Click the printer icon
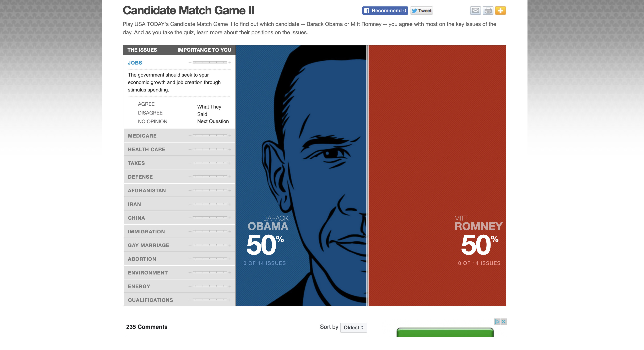Screen dimensions: 644x350 pos(488,11)
